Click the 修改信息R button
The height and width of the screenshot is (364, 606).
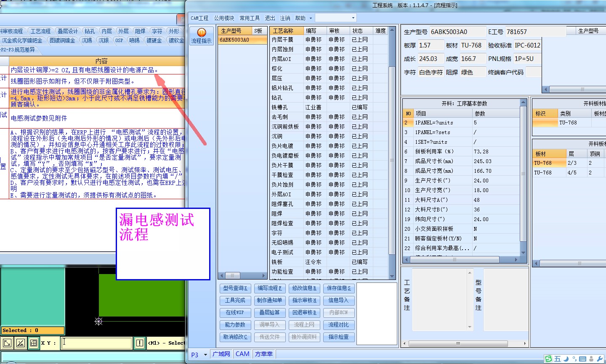(304, 288)
